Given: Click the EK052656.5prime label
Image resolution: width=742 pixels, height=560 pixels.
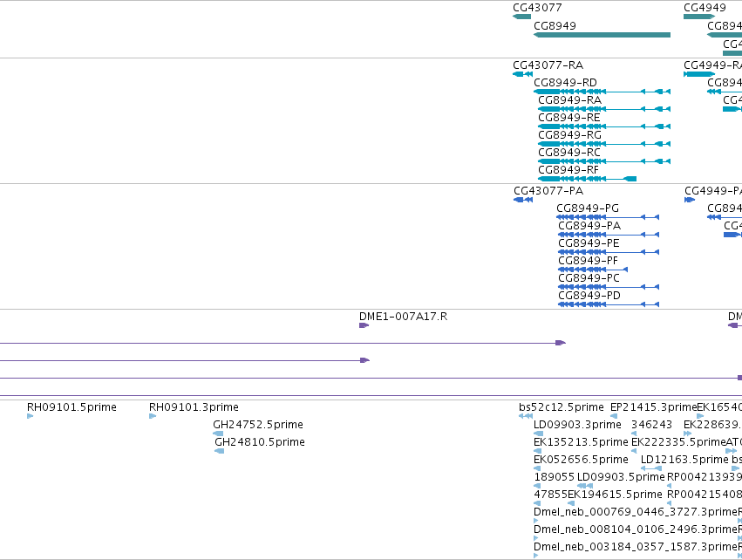Looking at the screenshot, I should (x=581, y=460).
